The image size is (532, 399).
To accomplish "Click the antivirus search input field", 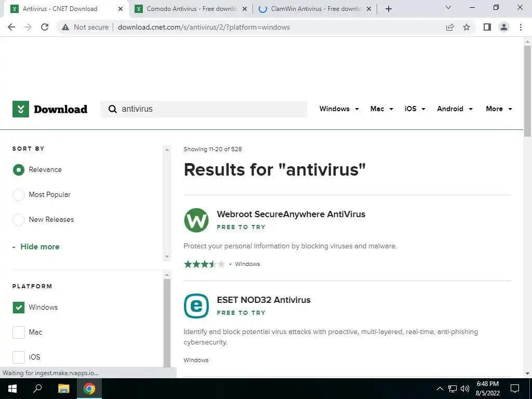I will (x=204, y=109).
